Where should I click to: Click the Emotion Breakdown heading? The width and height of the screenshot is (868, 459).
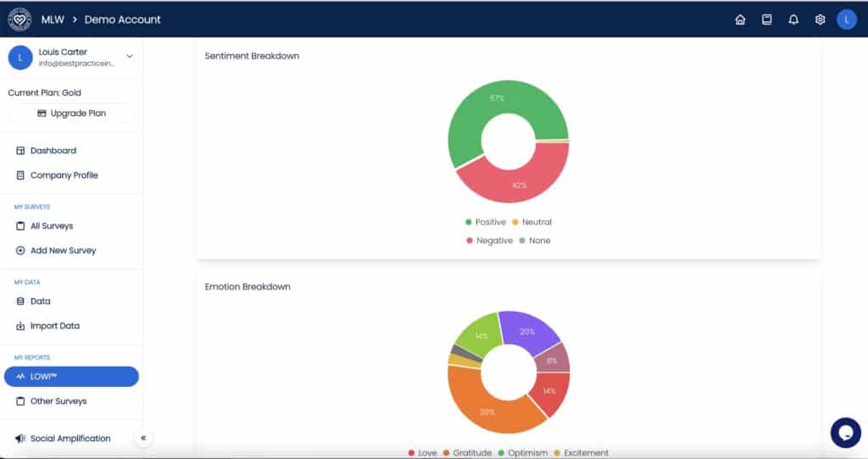click(x=248, y=286)
